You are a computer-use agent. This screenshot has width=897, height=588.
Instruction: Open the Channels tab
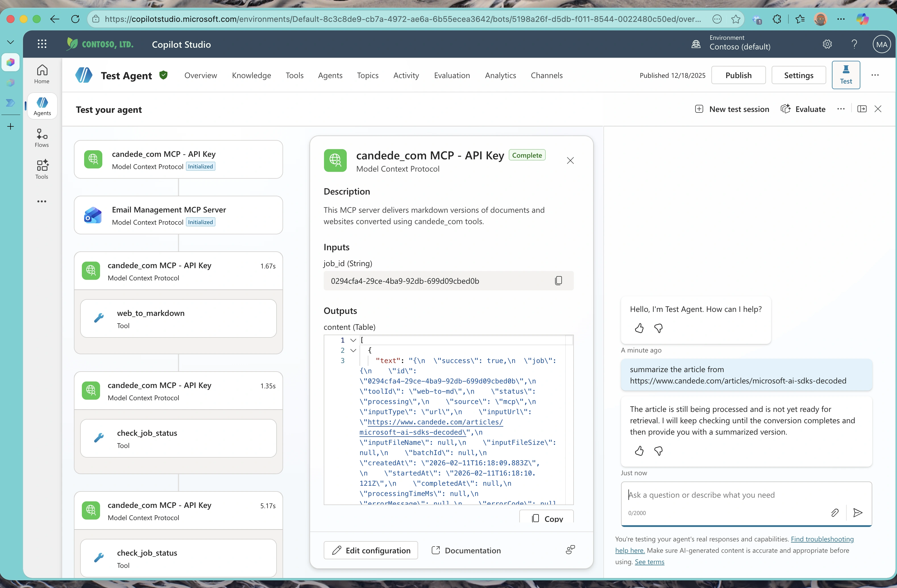click(x=547, y=75)
